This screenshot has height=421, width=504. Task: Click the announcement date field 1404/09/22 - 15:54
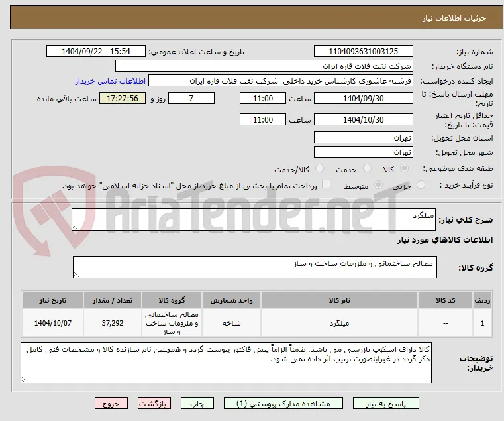coord(96,52)
